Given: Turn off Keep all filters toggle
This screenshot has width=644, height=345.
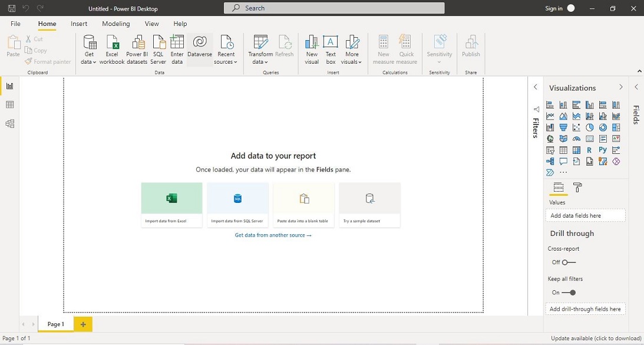Looking at the screenshot, I should pyautogui.click(x=569, y=293).
